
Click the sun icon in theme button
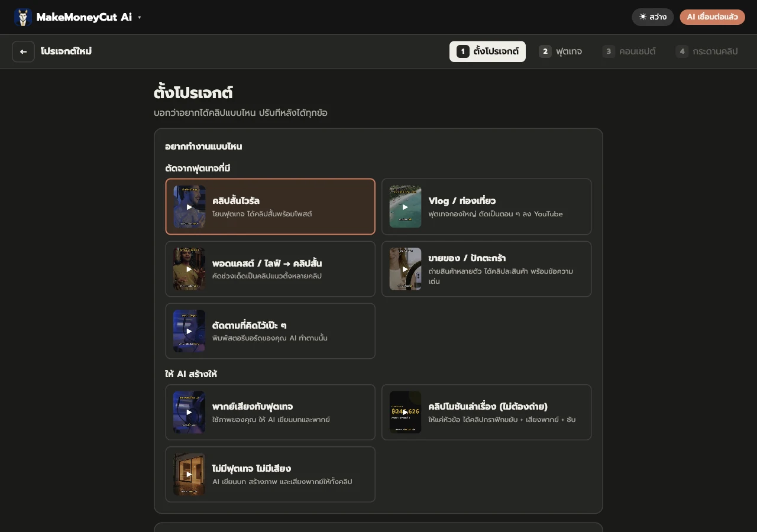[x=643, y=17]
